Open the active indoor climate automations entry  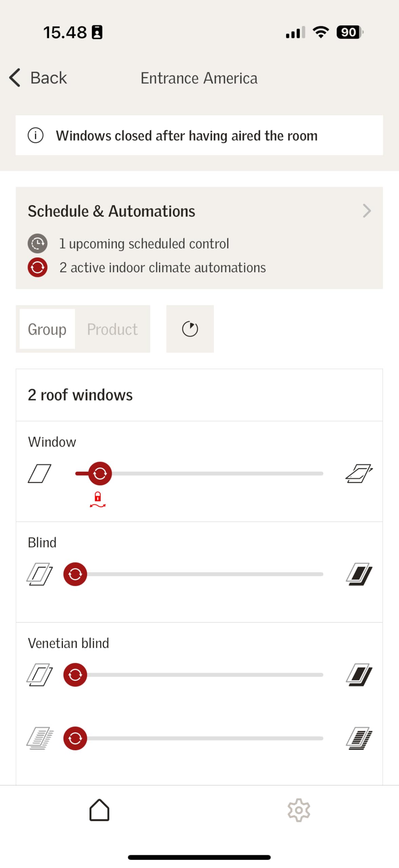pyautogui.click(x=162, y=268)
